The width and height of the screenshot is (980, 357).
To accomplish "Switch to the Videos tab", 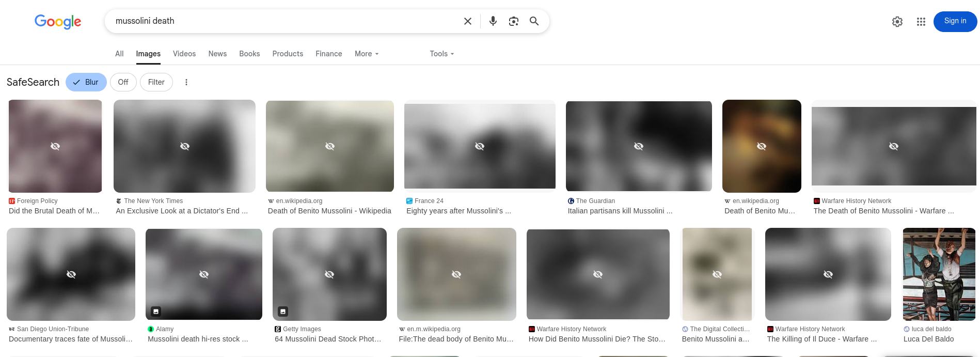I will tap(184, 54).
